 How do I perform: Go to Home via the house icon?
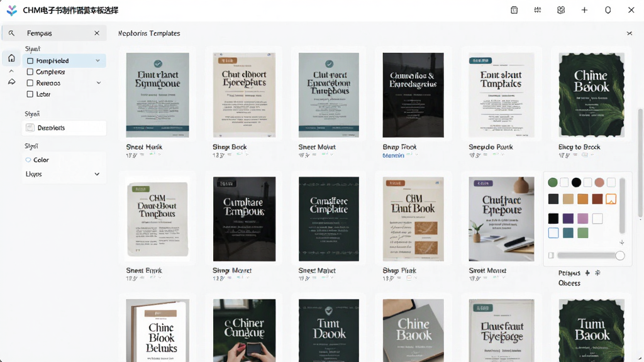pos(11,58)
